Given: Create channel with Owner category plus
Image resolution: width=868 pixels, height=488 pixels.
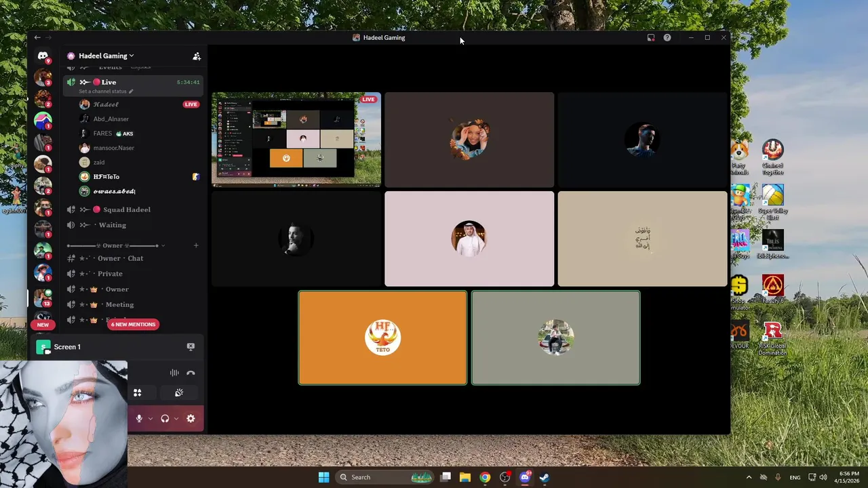Looking at the screenshot, I should coord(196,245).
